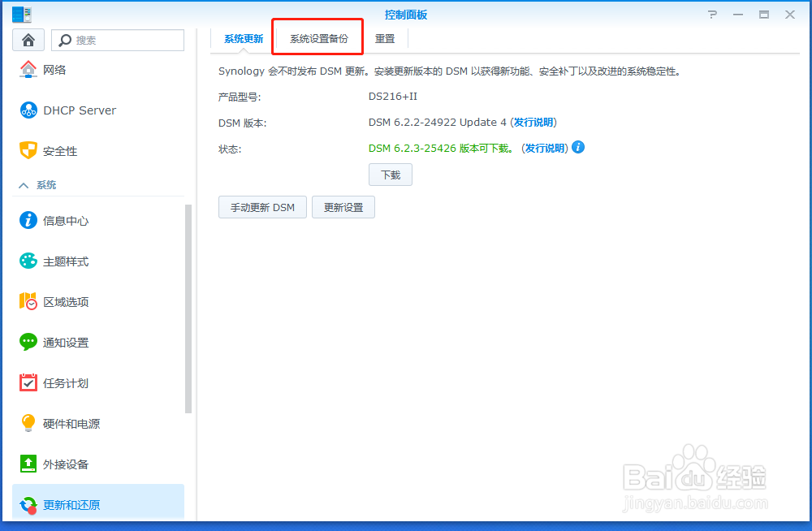Click the info icon next to version status
This screenshot has width=812, height=531.
coord(577,147)
